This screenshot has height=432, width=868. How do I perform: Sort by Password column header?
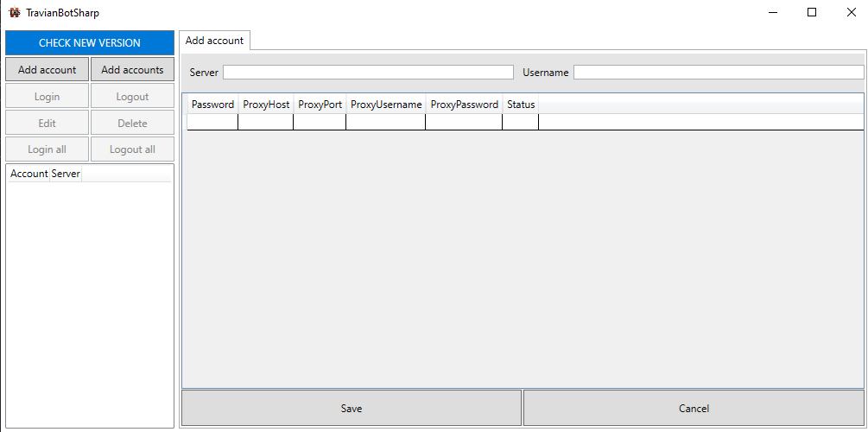click(212, 105)
